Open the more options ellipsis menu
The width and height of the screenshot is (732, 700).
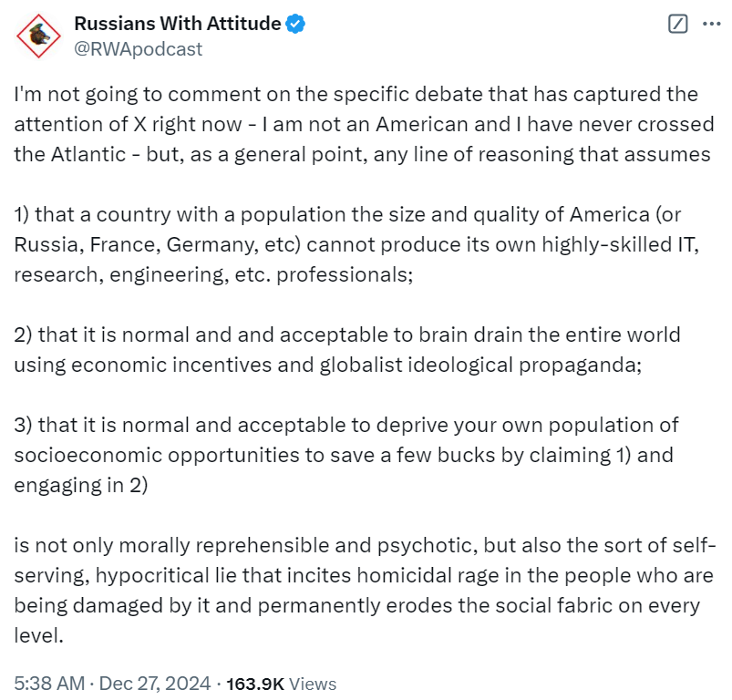(711, 25)
